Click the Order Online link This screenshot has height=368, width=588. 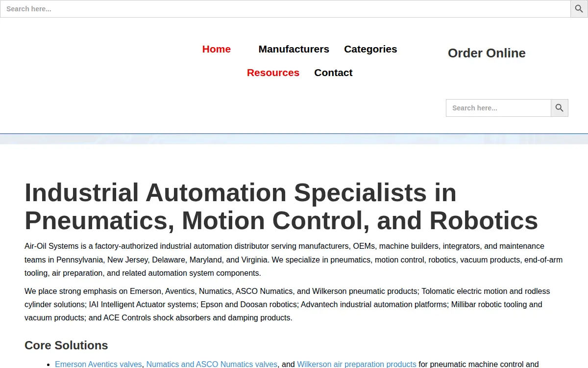(x=487, y=53)
